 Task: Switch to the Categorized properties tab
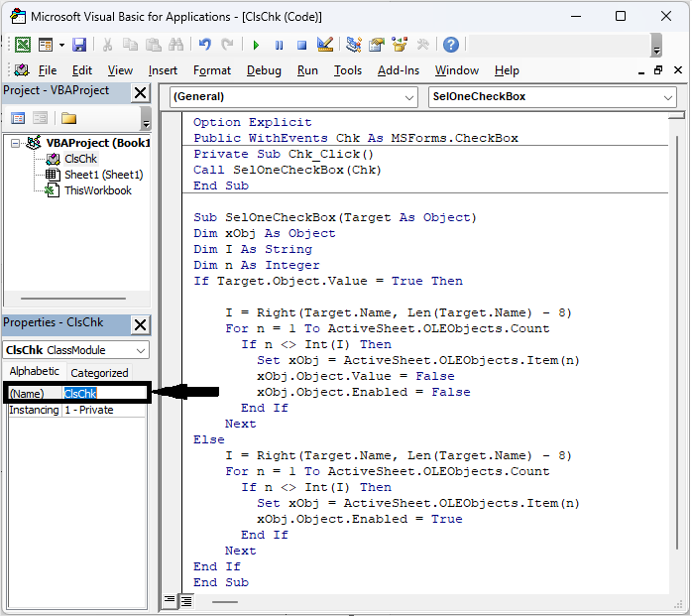point(99,373)
